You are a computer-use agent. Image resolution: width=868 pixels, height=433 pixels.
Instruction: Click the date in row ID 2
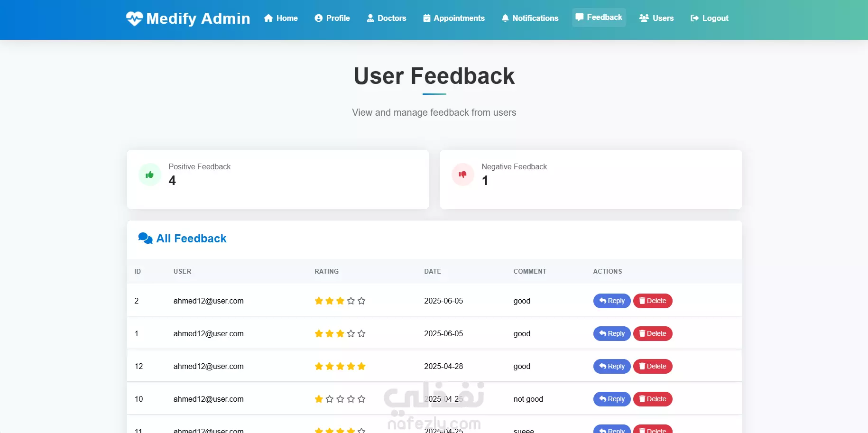click(x=443, y=301)
